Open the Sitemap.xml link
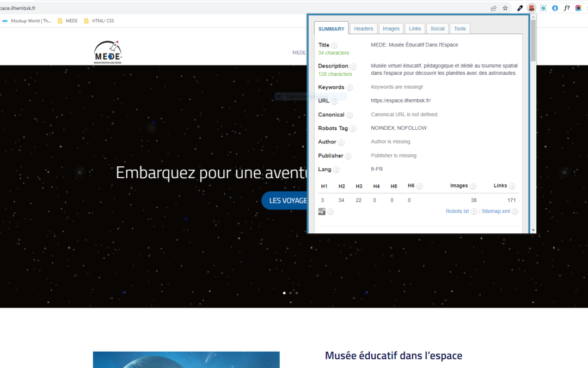The width and height of the screenshot is (588, 368). coord(496,212)
